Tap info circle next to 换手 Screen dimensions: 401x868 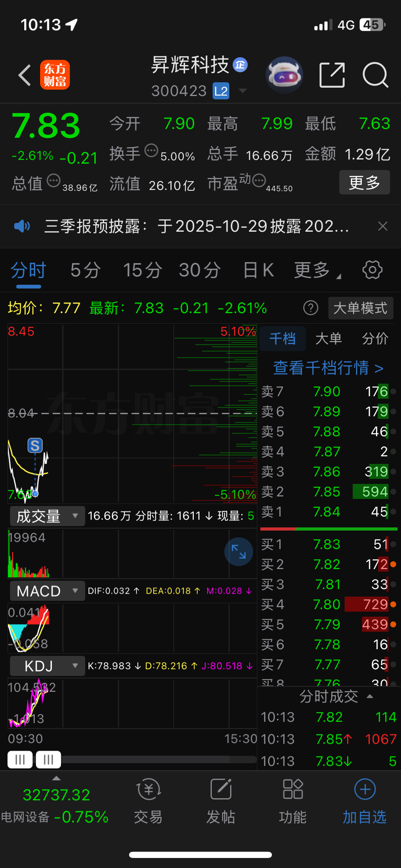[x=151, y=150]
